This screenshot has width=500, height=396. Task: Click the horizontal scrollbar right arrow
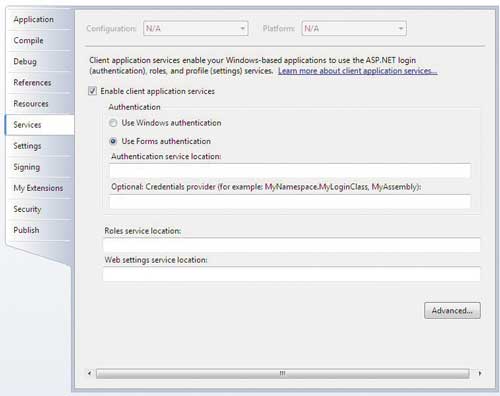(x=480, y=373)
